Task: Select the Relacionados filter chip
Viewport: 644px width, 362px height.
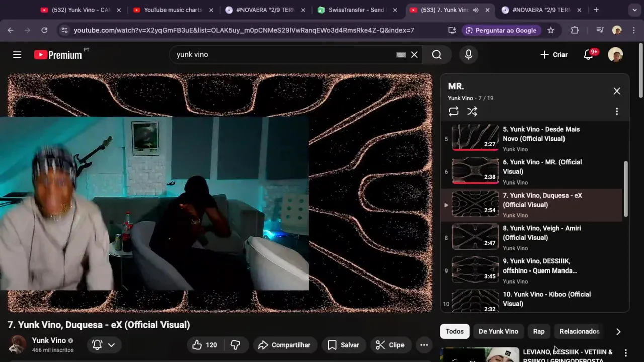Action: tap(580, 331)
